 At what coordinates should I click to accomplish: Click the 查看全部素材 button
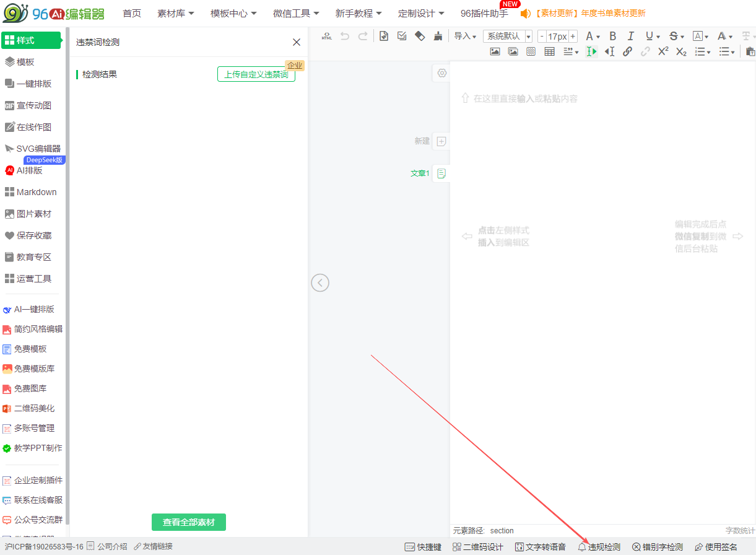[x=189, y=522]
